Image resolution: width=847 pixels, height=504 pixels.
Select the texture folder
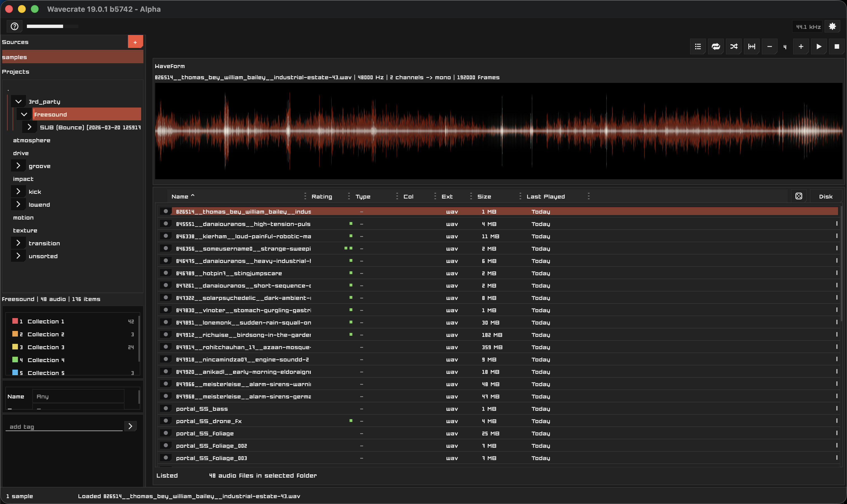point(25,230)
